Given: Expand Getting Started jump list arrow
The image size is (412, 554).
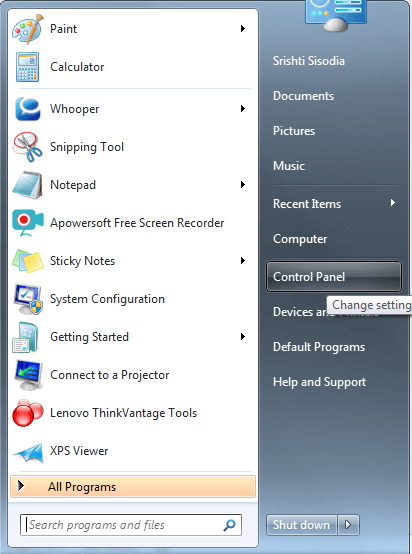Looking at the screenshot, I should coord(243,337).
